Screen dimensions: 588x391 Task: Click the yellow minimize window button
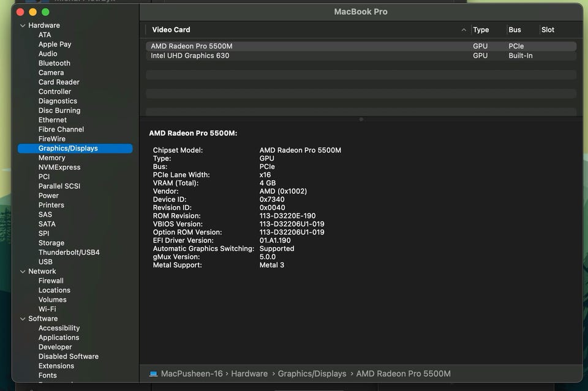pos(32,12)
